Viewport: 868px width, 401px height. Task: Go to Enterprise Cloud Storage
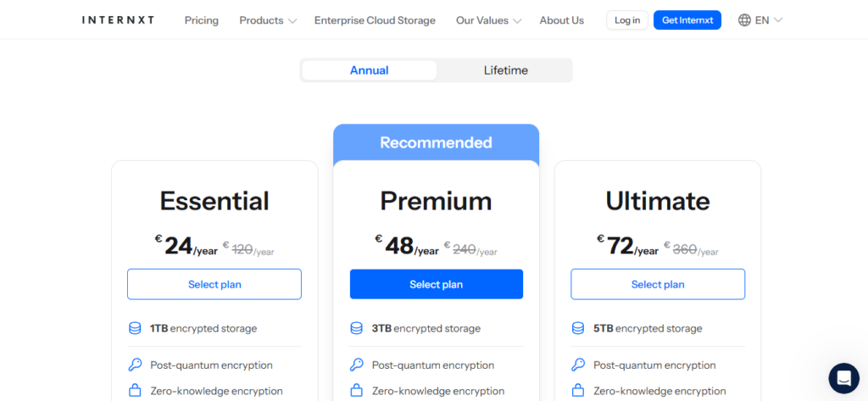pyautogui.click(x=375, y=20)
